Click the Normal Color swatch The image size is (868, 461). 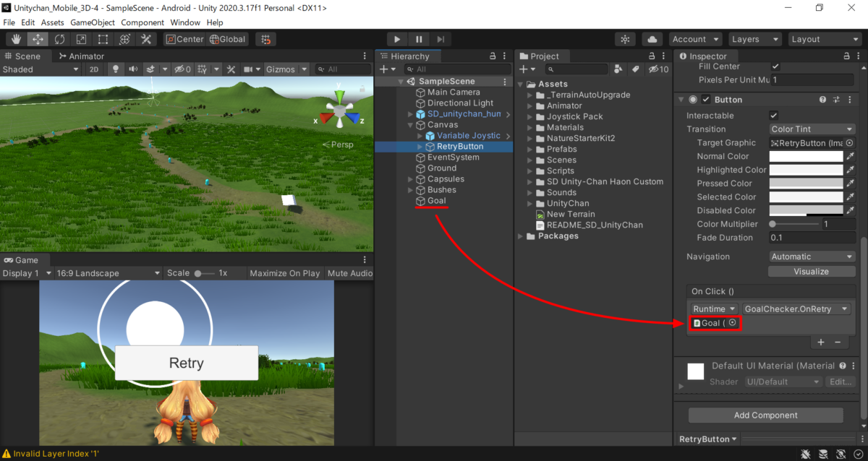coord(807,156)
